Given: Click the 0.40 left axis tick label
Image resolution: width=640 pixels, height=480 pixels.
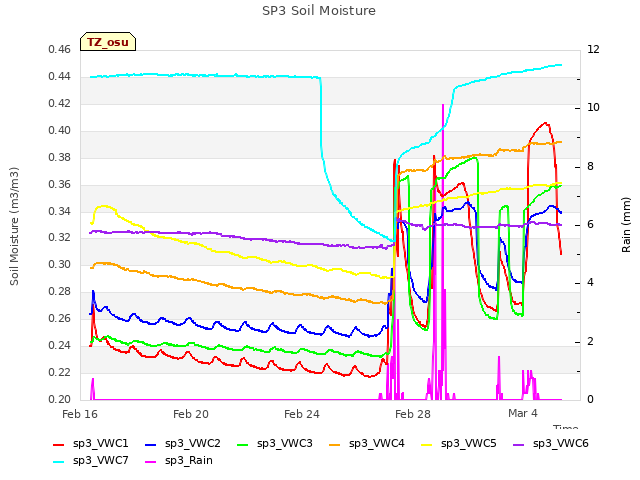Looking at the screenshot, I should click(60, 131).
